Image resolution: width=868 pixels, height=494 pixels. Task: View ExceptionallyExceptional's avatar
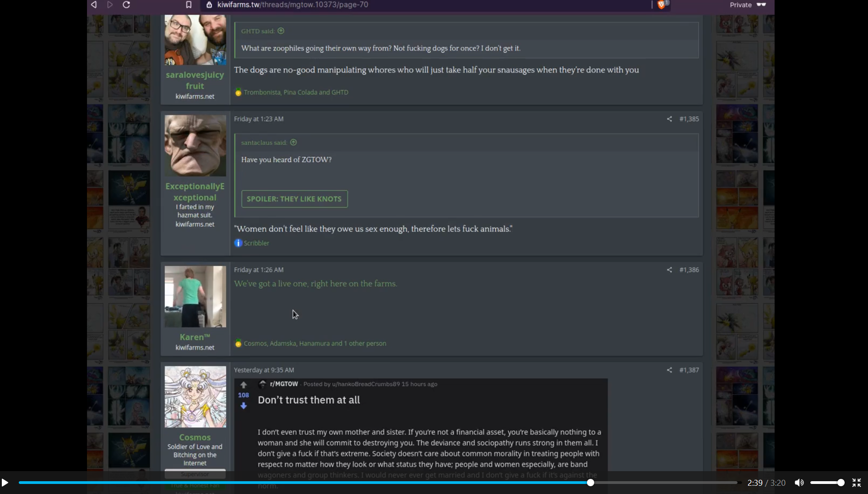[x=195, y=145]
